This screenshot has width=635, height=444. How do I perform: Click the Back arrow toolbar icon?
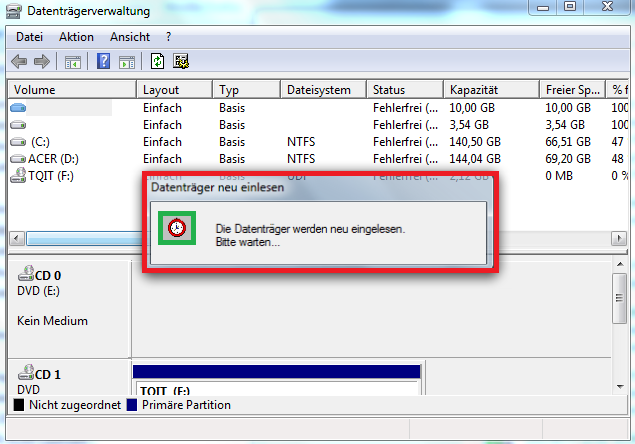[x=19, y=62]
